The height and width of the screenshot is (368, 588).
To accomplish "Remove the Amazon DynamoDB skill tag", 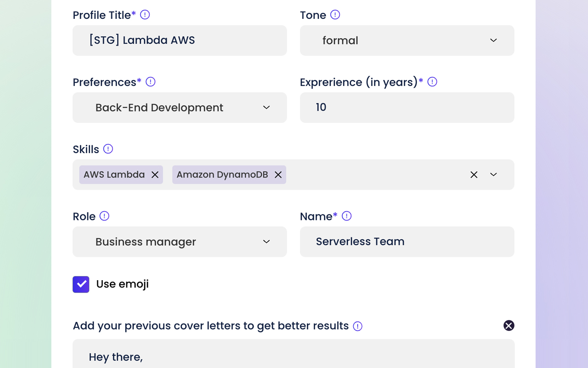I will coord(278,175).
